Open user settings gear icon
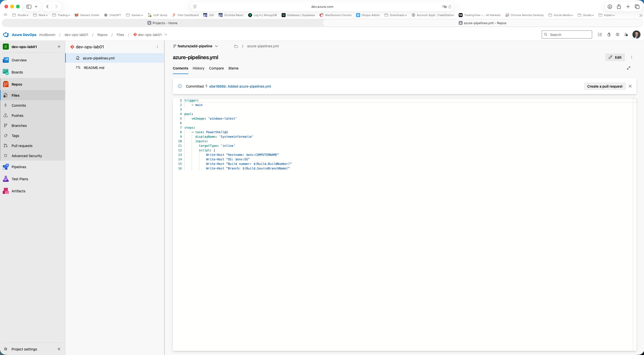The width and height of the screenshot is (644, 355). click(626, 34)
